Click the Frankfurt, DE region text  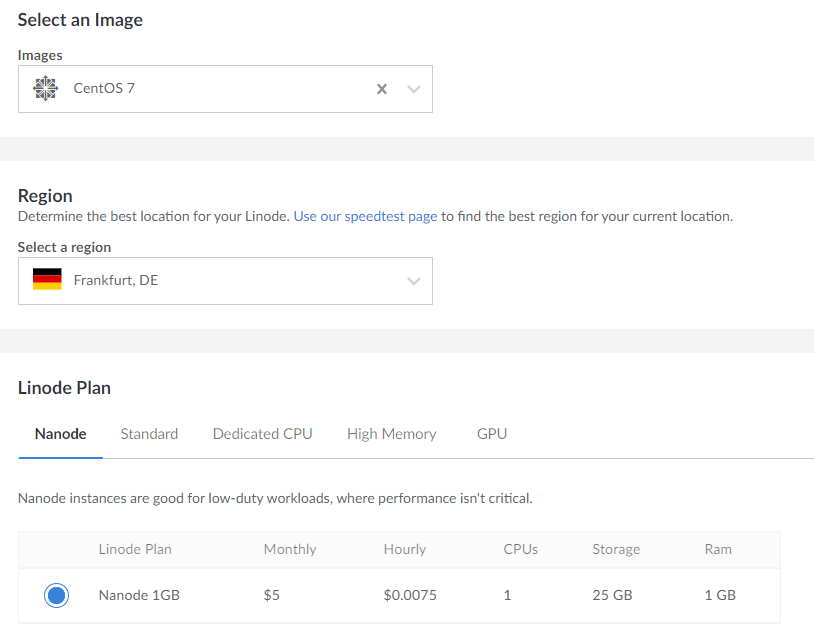tap(116, 281)
